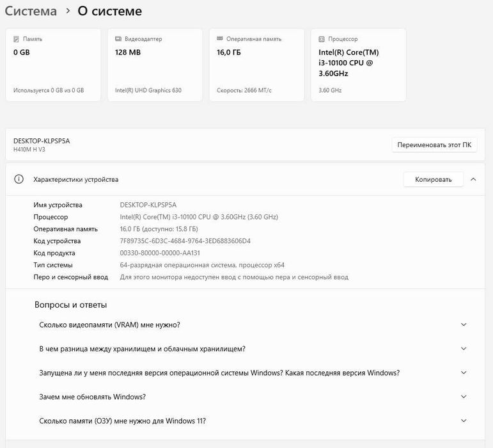The width and height of the screenshot is (493, 448).
Task: Open the Процессор i3-10100 card
Action: click(358, 65)
